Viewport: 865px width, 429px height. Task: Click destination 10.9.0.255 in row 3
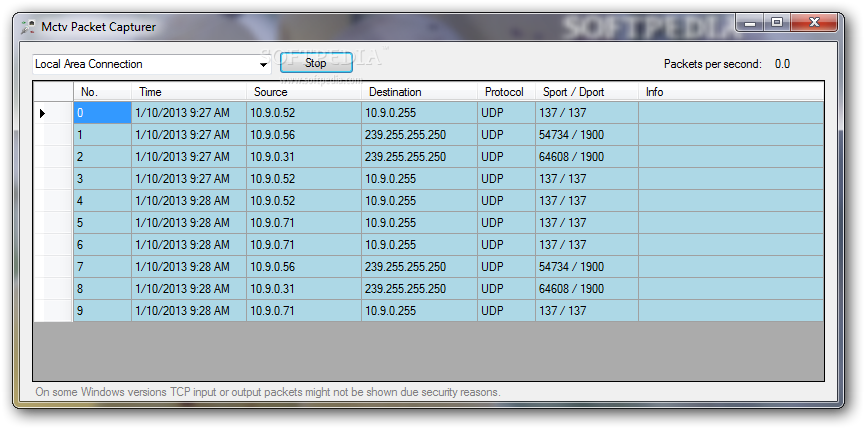pyautogui.click(x=419, y=179)
